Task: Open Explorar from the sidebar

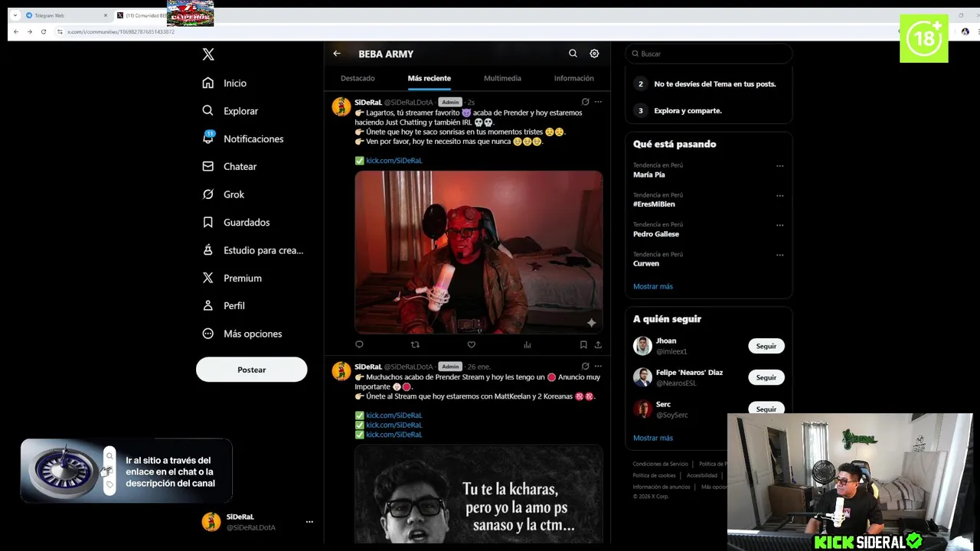Action: [x=230, y=111]
